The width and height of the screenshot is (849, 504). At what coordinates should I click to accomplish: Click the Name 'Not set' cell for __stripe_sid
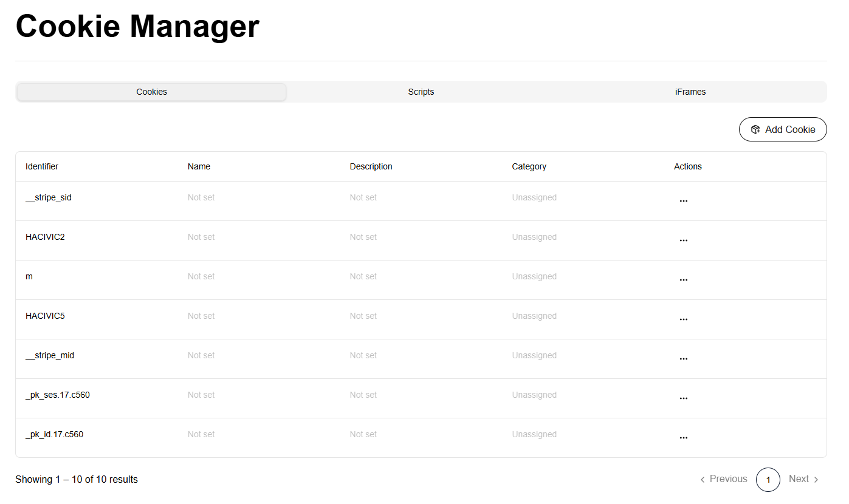click(201, 197)
